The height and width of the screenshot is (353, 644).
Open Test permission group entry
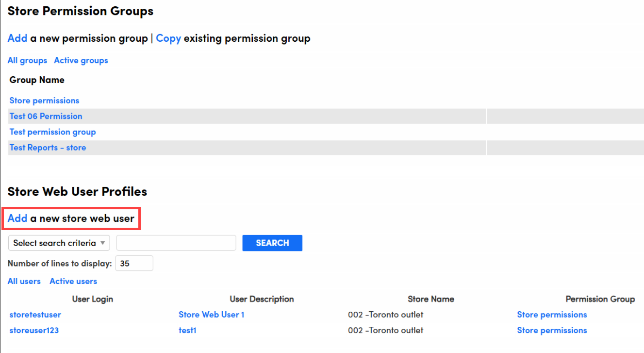point(52,132)
